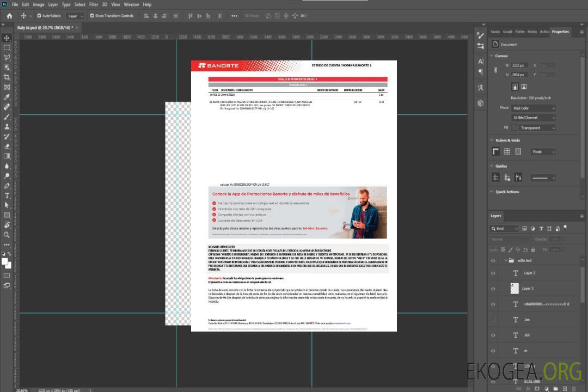Hide the Layer 2 text layer

pyautogui.click(x=493, y=273)
